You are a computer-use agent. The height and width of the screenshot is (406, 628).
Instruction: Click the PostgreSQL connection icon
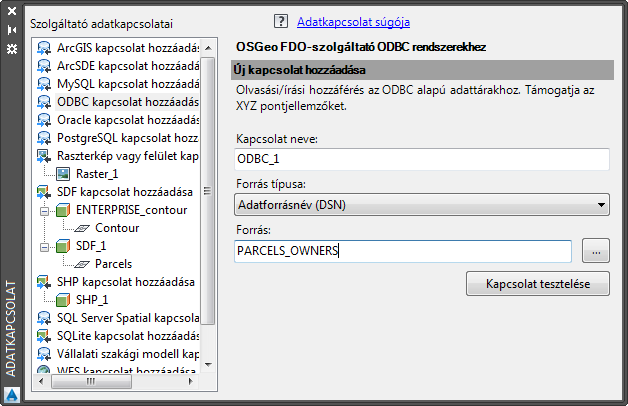click(44, 138)
